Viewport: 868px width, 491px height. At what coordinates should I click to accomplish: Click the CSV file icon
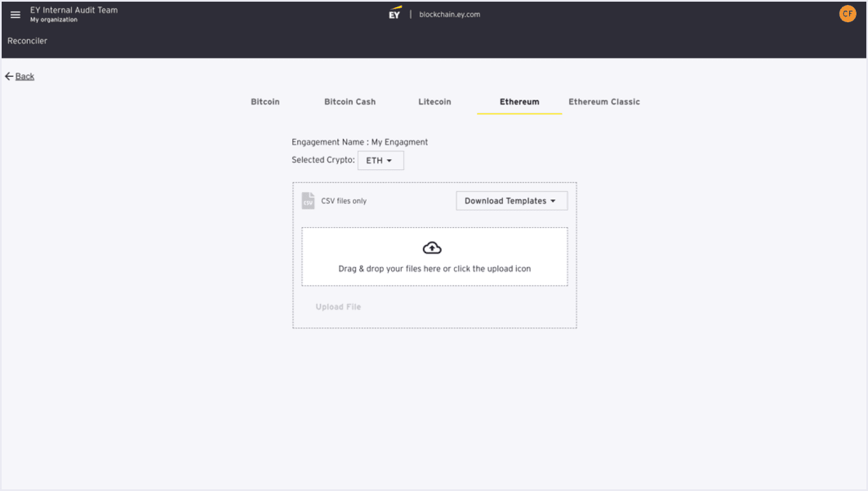[308, 200]
